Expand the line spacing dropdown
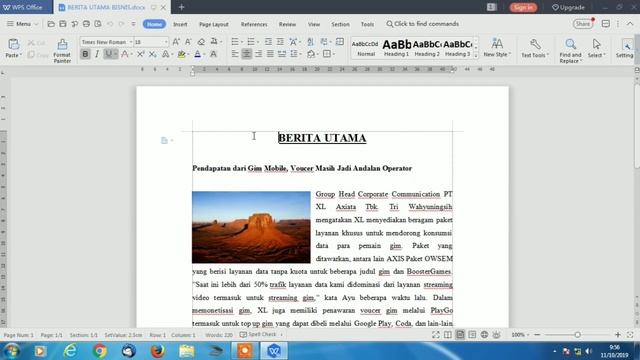 click(300, 54)
